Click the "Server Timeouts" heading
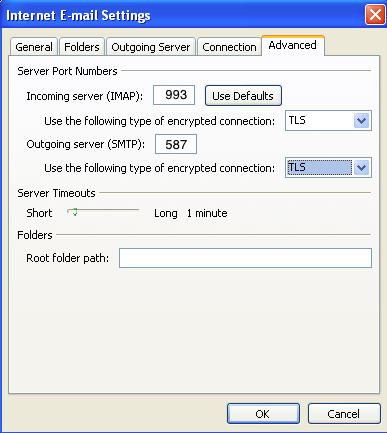This screenshot has width=387, height=433. 56,193
